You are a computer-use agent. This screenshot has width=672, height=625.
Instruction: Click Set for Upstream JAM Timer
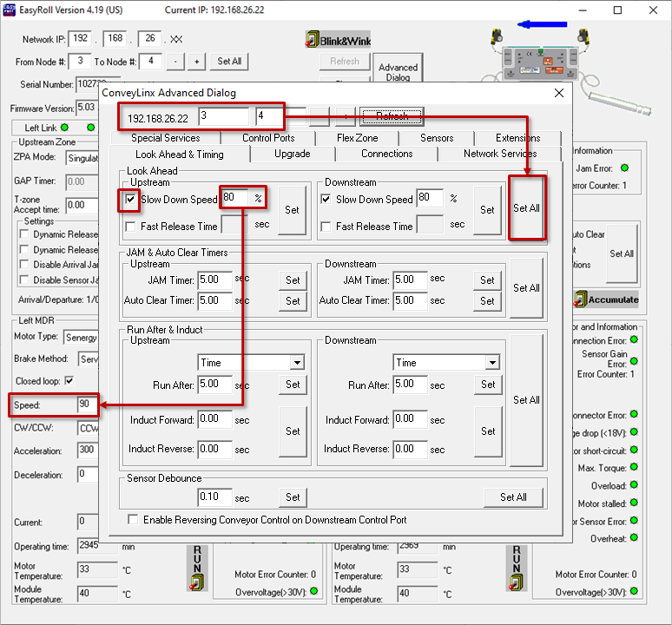click(x=293, y=280)
